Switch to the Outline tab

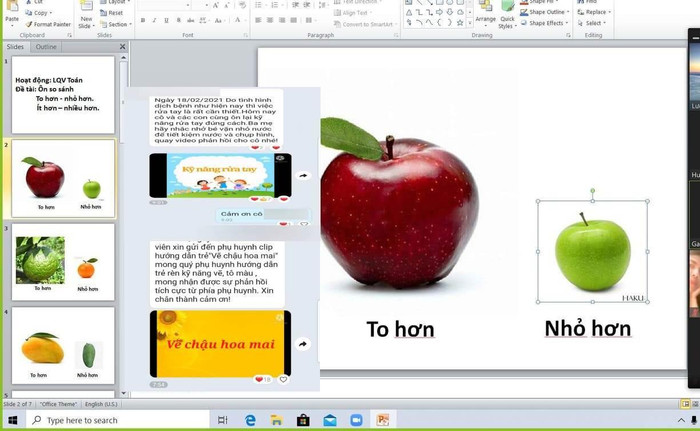[46, 46]
